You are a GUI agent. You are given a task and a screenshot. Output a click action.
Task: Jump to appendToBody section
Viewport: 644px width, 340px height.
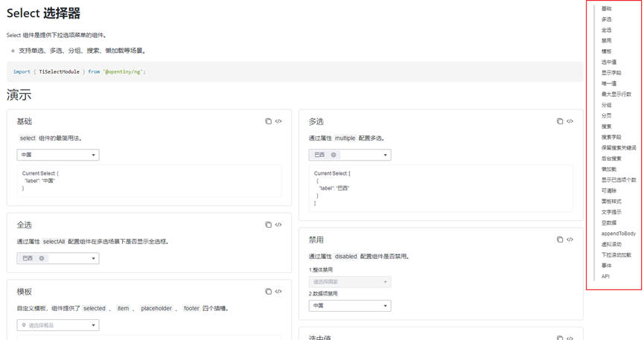tap(619, 233)
